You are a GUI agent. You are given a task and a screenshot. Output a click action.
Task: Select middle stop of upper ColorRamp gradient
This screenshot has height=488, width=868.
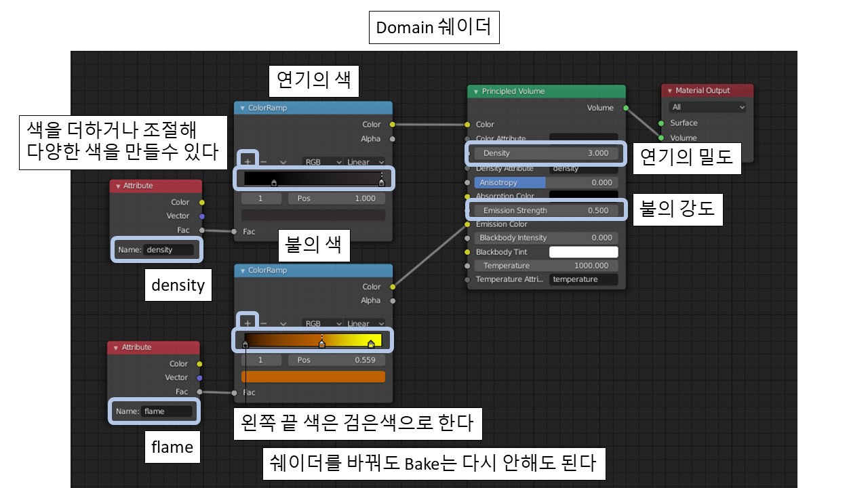(x=274, y=182)
